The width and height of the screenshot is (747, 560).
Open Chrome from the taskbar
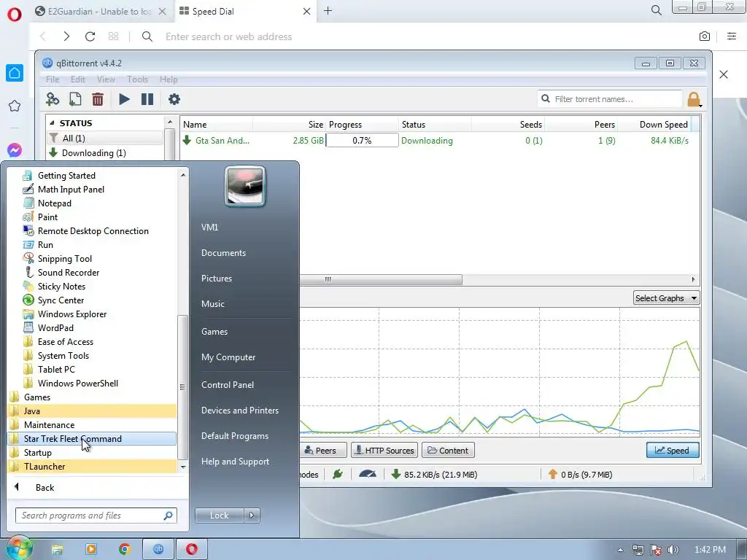pyautogui.click(x=124, y=549)
